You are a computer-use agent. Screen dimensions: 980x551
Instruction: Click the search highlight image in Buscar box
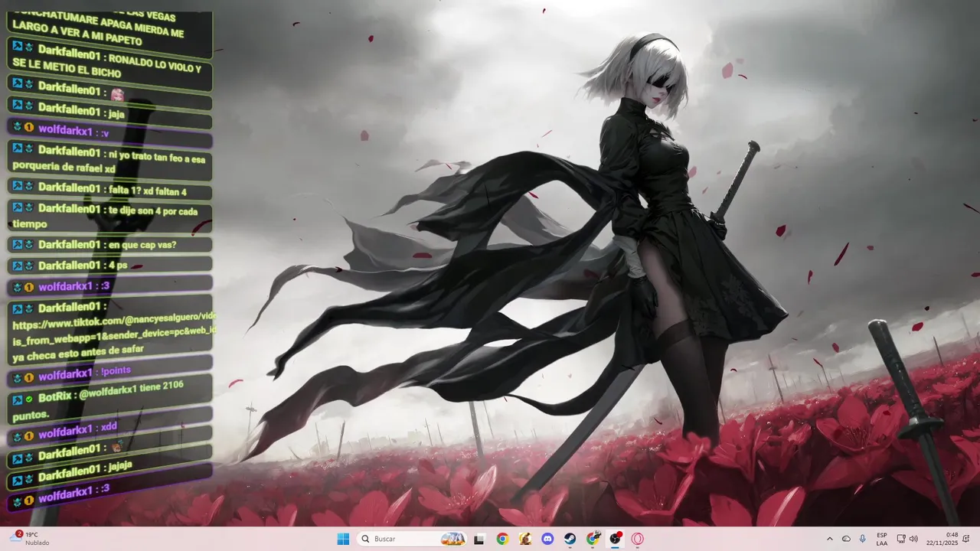coord(453,539)
